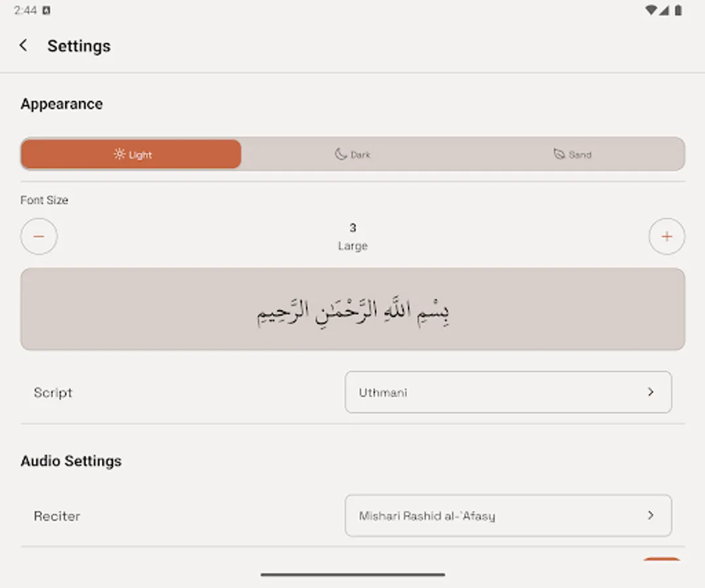
Task: Switch to the Dark theme
Action: tap(353, 154)
